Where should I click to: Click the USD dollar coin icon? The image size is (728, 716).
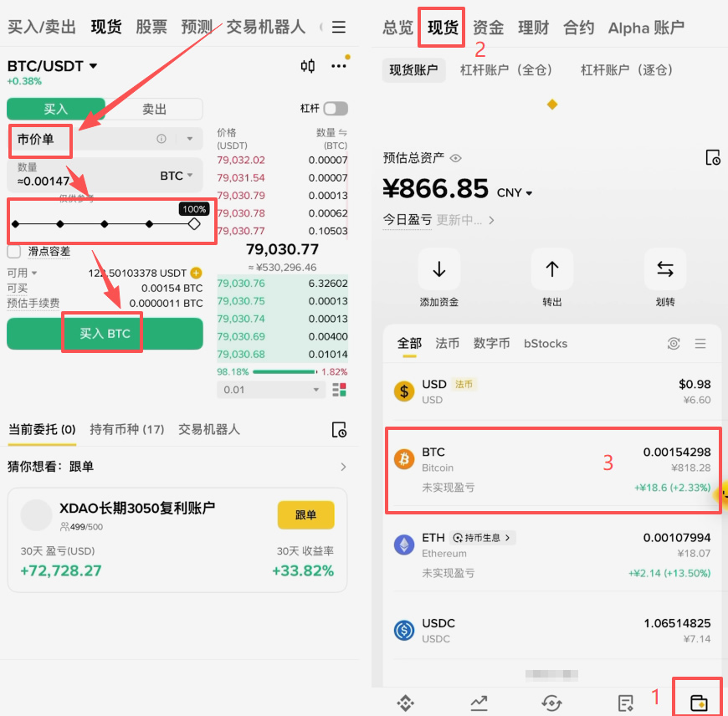coord(404,391)
